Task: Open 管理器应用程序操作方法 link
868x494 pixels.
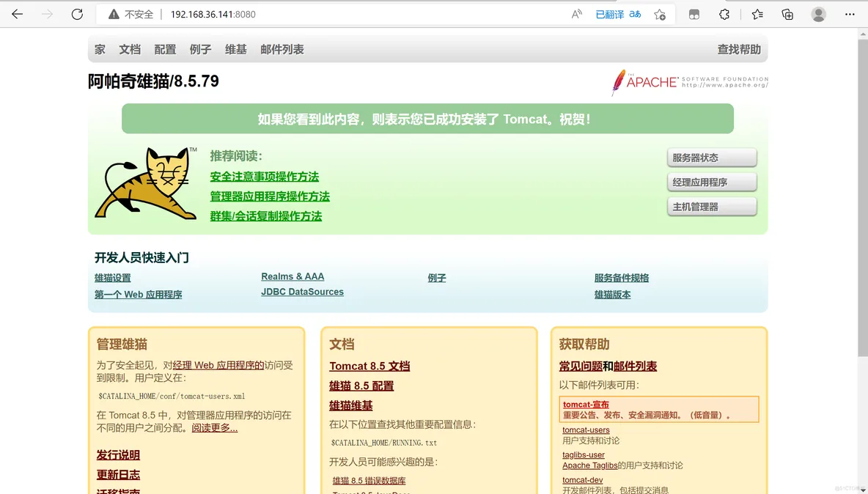Action: click(270, 196)
